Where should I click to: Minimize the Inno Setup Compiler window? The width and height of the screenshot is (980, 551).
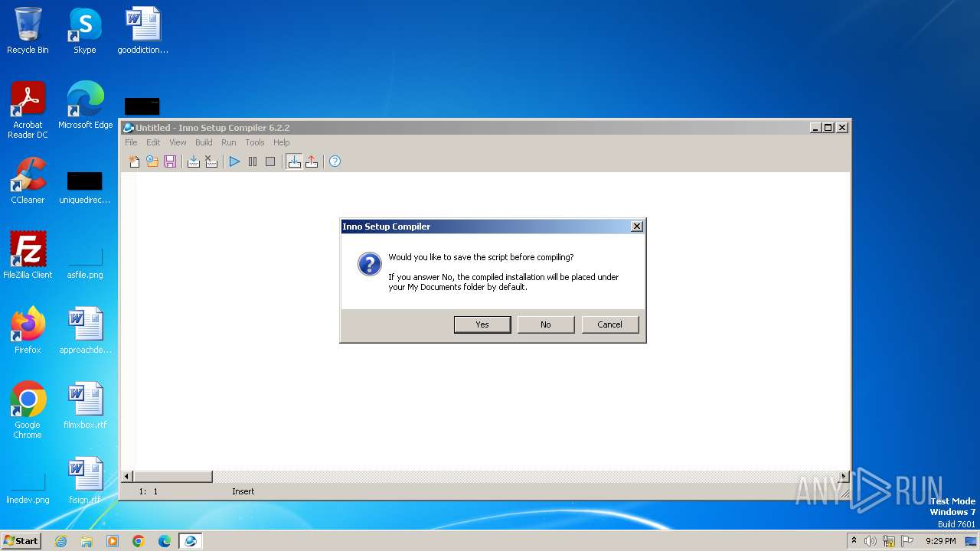[x=815, y=128]
